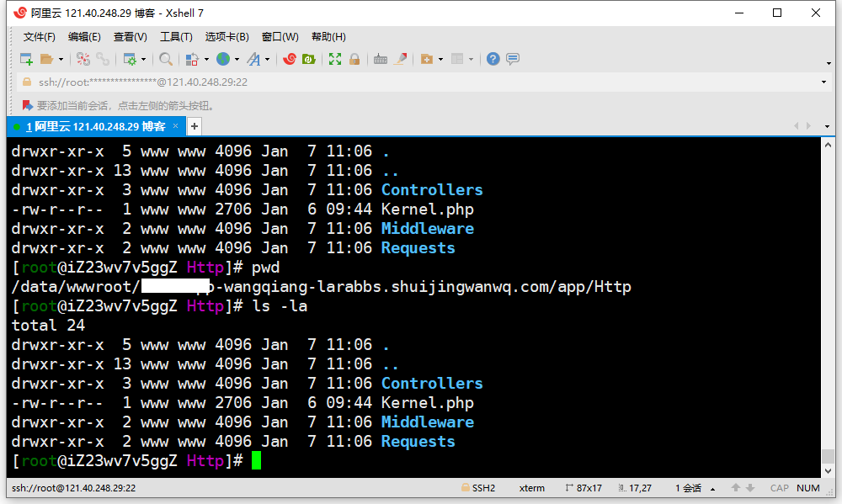The width and height of the screenshot is (842, 504).
Task: Open the 文件(F) menu
Action: coord(40,37)
